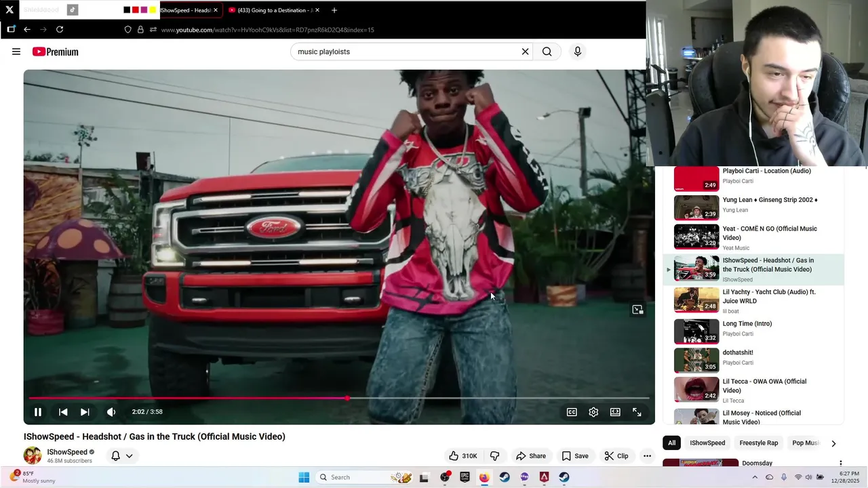The height and width of the screenshot is (488, 868).
Task: Go to YouTube Premium home logo
Action: coord(55,52)
